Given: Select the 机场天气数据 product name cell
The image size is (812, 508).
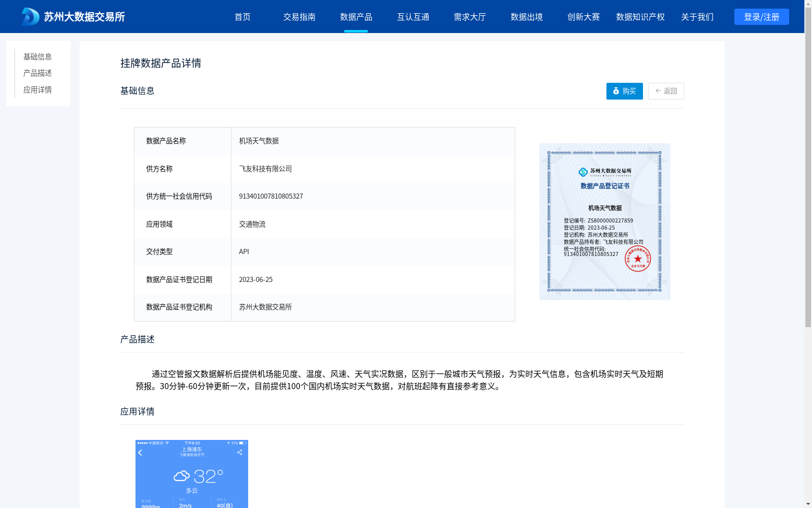Looking at the screenshot, I should coord(373,141).
